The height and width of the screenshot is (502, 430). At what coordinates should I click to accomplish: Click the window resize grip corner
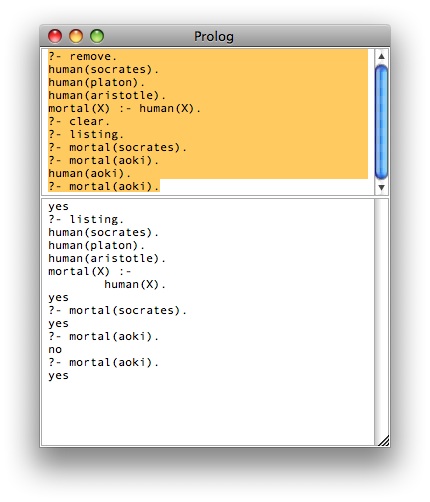(x=383, y=440)
